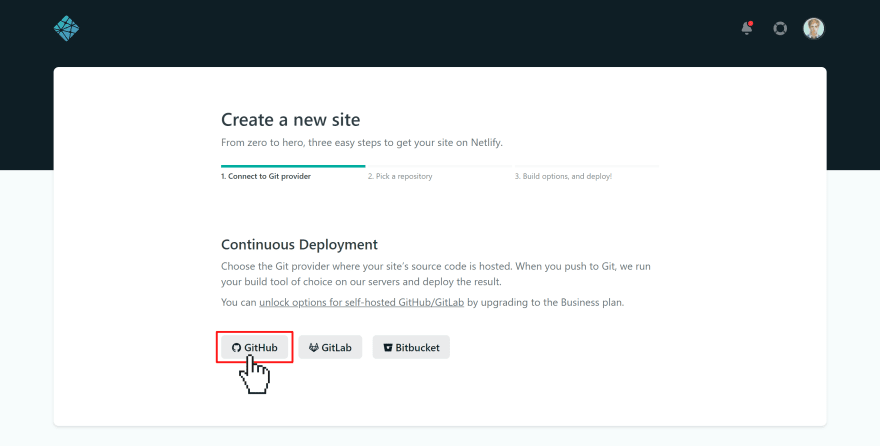Open the user avatar menu
Viewport: 880px width, 446px height.
pyautogui.click(x=813, y=29)
